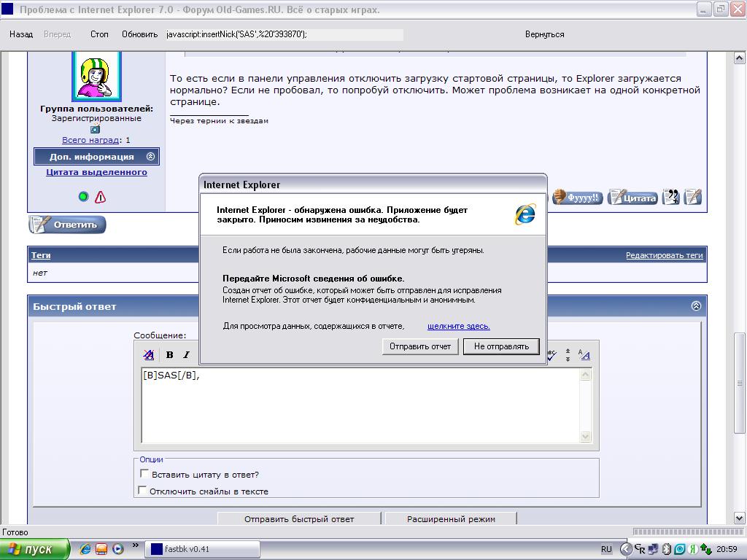
Task: Click the 'Отправить отчет' button
Action: click(x=419, y=346)
